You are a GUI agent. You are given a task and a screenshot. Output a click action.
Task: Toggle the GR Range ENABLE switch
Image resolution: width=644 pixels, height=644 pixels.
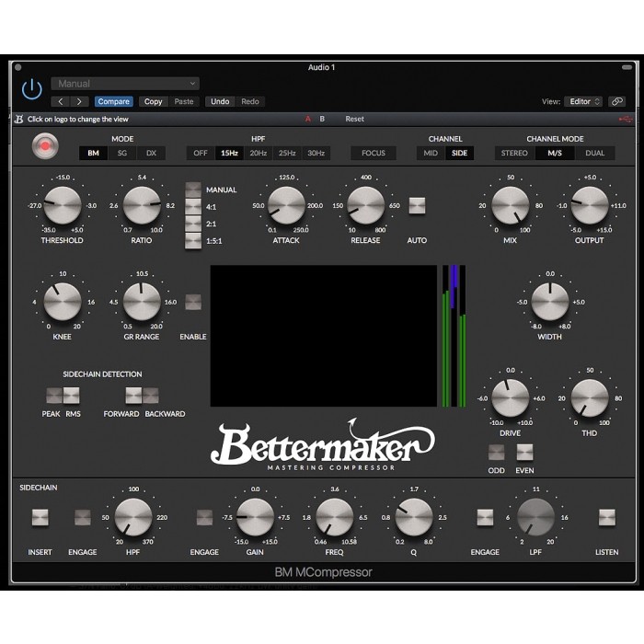click(x=193, y=302)
